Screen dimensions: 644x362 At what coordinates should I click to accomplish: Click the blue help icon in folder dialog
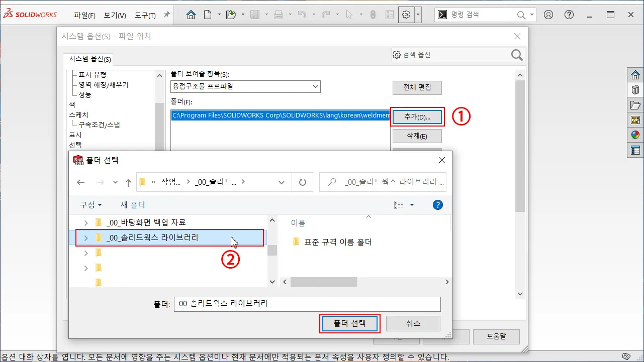(438, 205)
